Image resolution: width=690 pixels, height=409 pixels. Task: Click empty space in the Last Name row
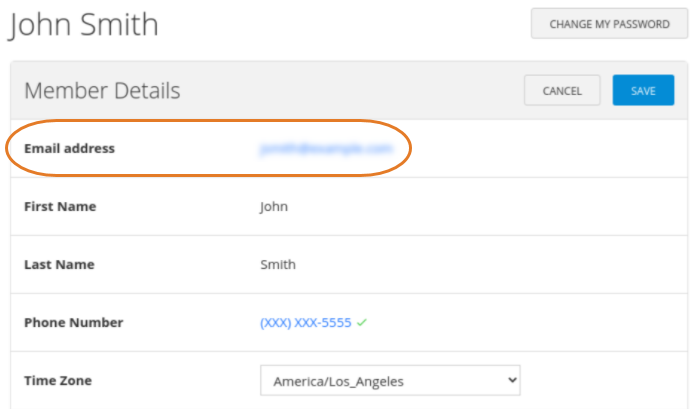point(484,265)
